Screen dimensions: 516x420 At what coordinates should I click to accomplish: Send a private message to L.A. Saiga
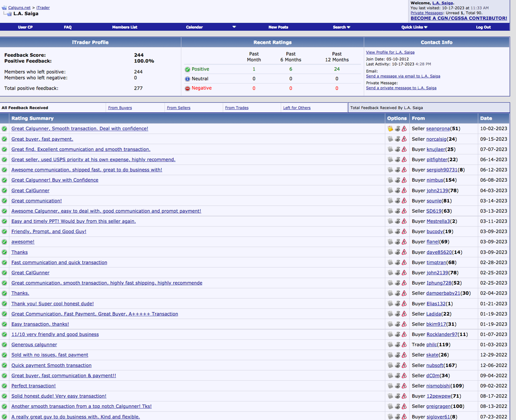[401, 88]
